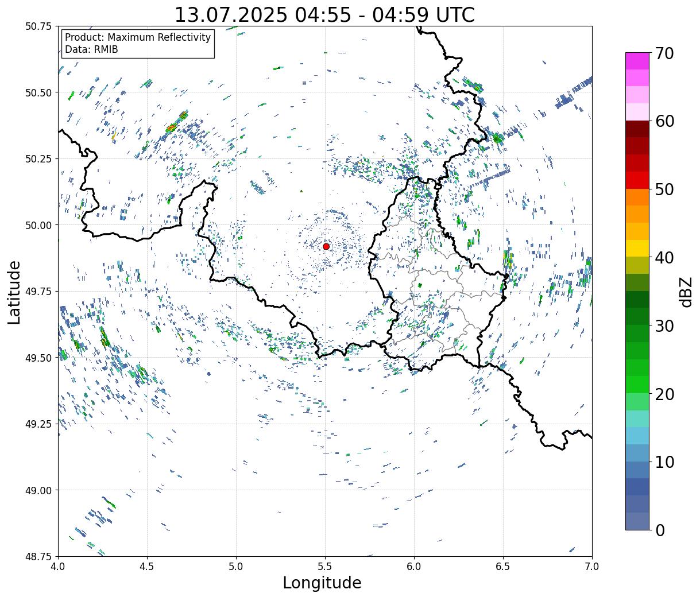Click the magenta 70 dBZ colorbar segment
The image size is (700, 597).
pyautogui.click(x=637, y=61)
